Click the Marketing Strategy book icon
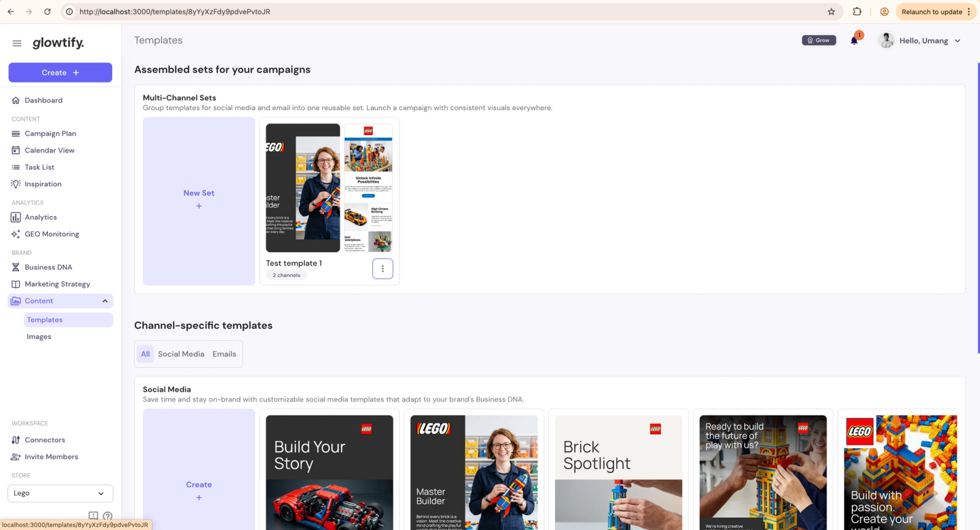The width and height of the screenshot is (980, 530). pos(16,285)
